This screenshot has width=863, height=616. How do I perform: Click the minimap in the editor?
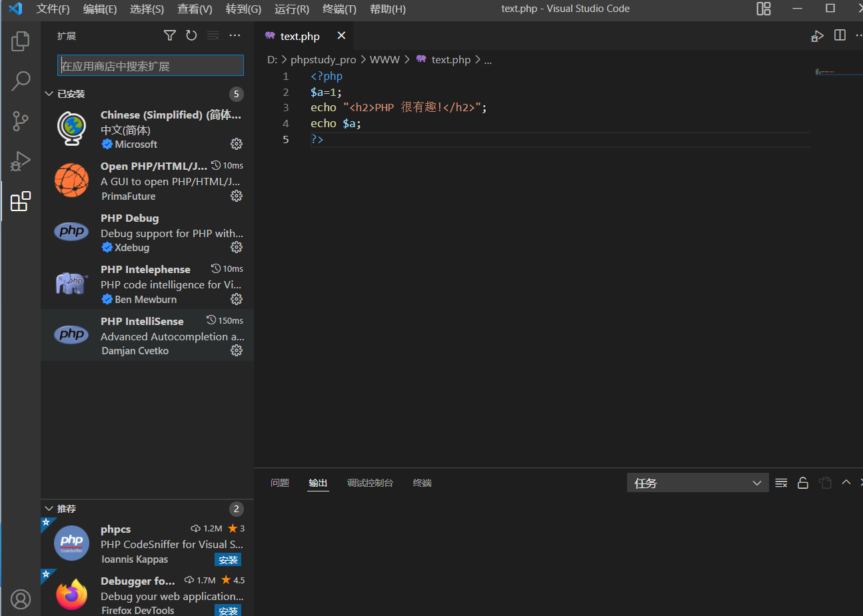838,71
